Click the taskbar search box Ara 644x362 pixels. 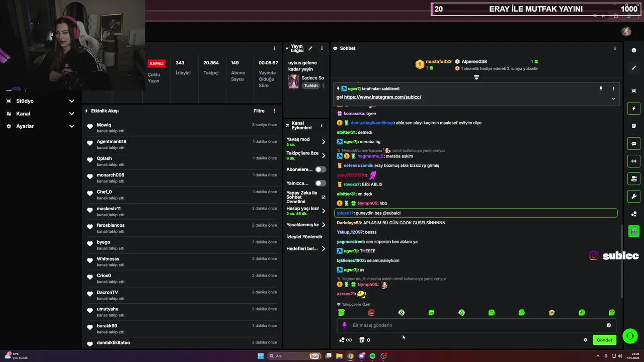294,356
